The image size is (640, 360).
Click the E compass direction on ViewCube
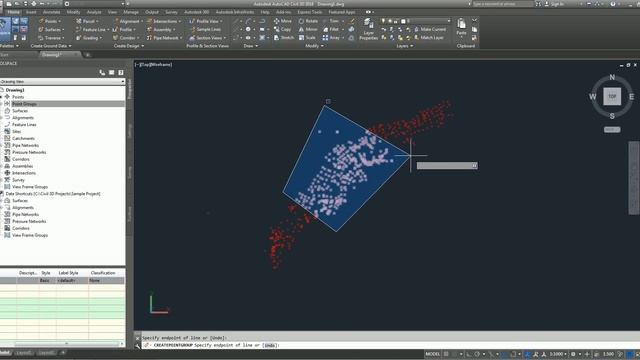tap(631, 97)
